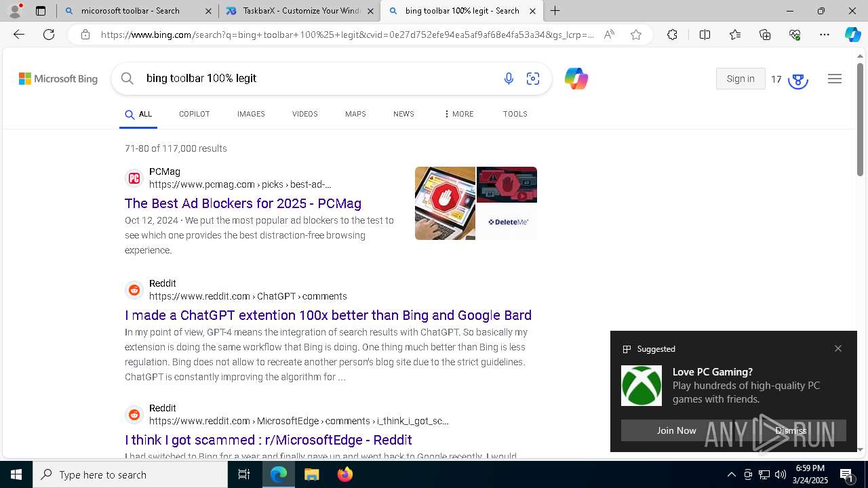Open the DeleteMe thumbnail image
Viewport: 868px width, 488px height.
(507, 222)
